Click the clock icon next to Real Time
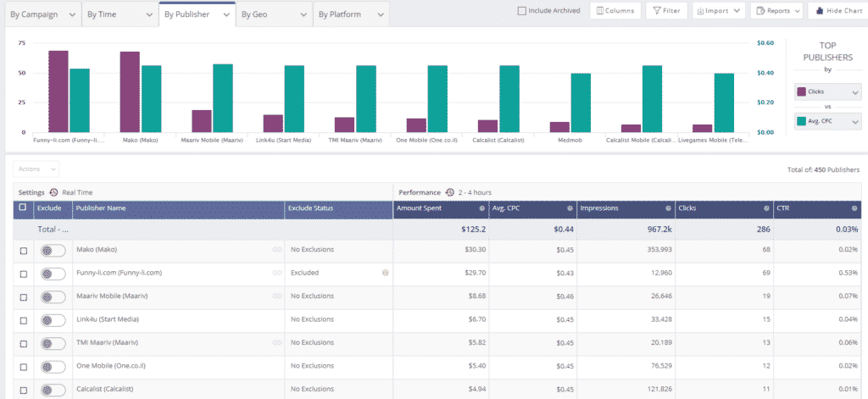 54,192
